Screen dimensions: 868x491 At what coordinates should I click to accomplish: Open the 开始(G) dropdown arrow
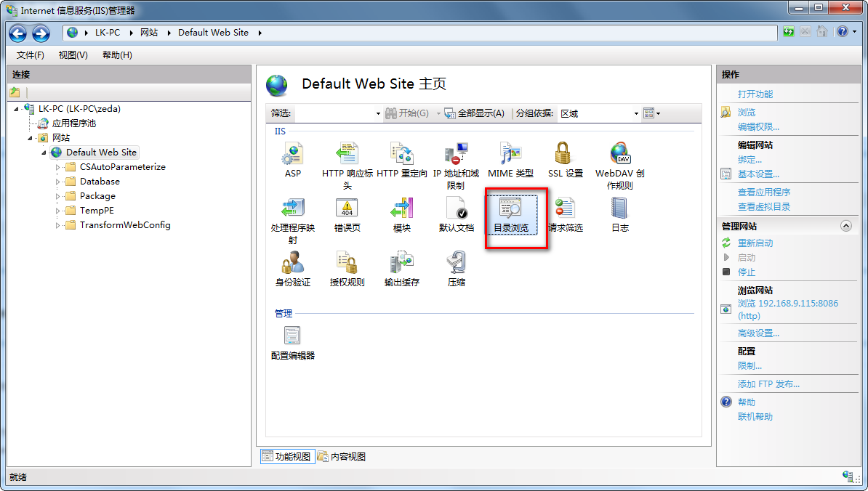[438, 114]
